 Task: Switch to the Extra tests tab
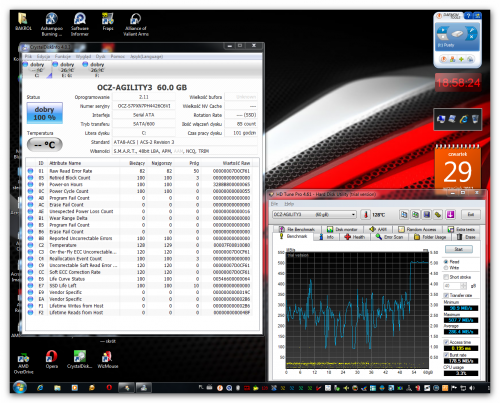pos(461,229)
